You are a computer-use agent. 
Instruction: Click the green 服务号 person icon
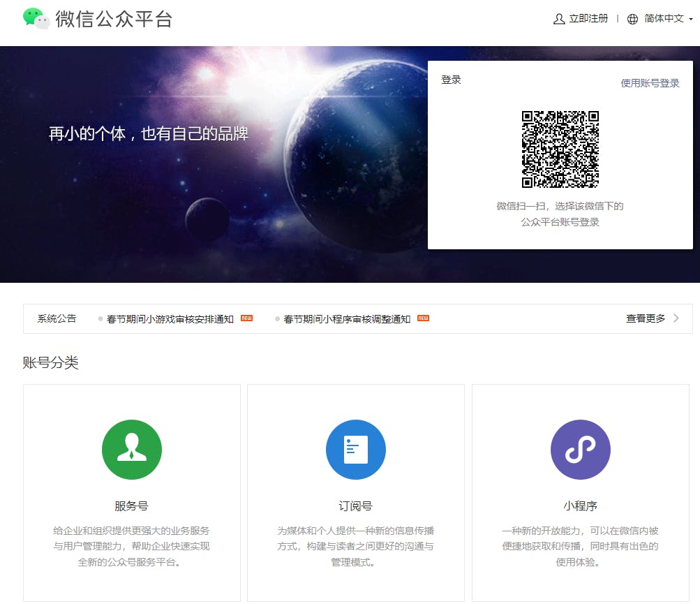pyautogui.click(x=132, y=450)
